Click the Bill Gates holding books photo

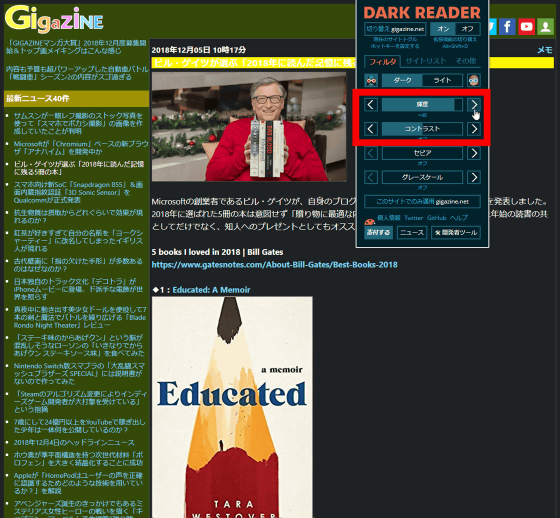click(x=249, y=127)
